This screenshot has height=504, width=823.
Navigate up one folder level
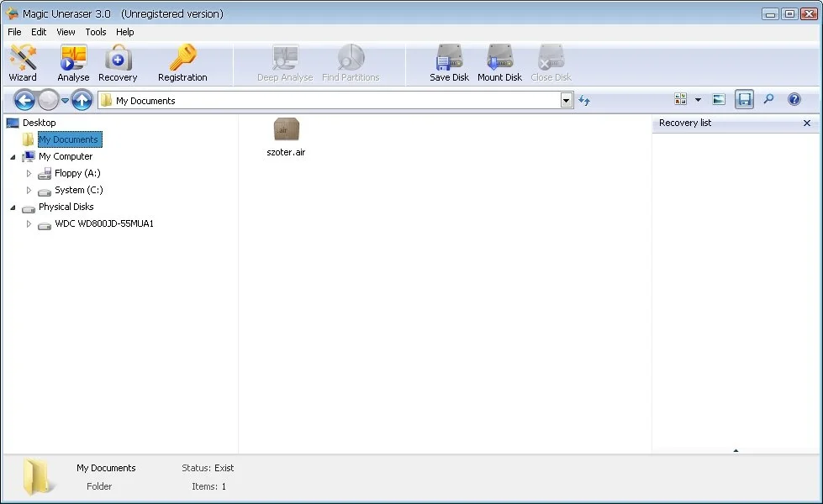[x=82, y=101]
